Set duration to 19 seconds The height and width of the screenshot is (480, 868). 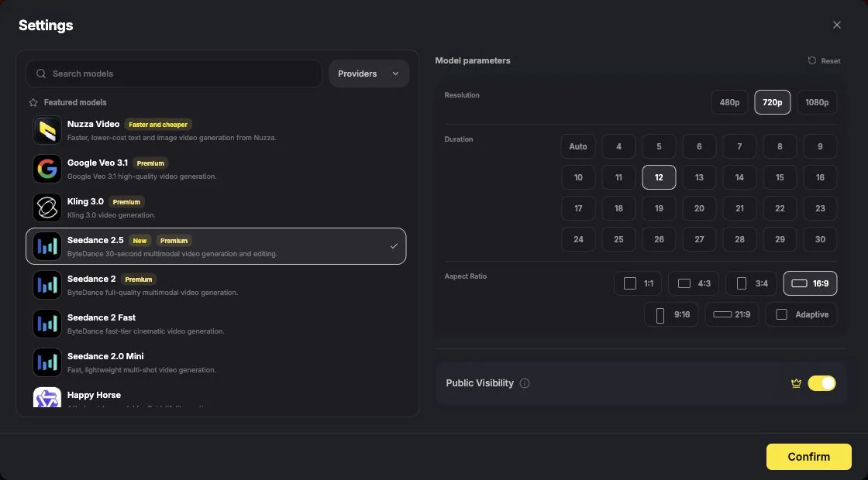[x=659, y=208]
